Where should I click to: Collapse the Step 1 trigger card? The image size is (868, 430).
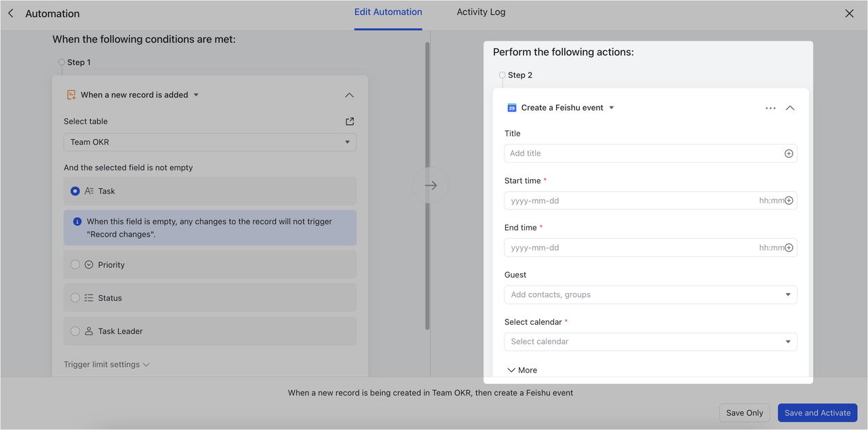point(349,95)
